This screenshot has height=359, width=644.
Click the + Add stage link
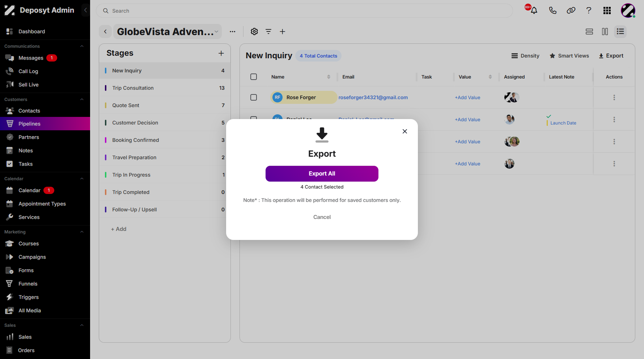(x=119, y=229)
